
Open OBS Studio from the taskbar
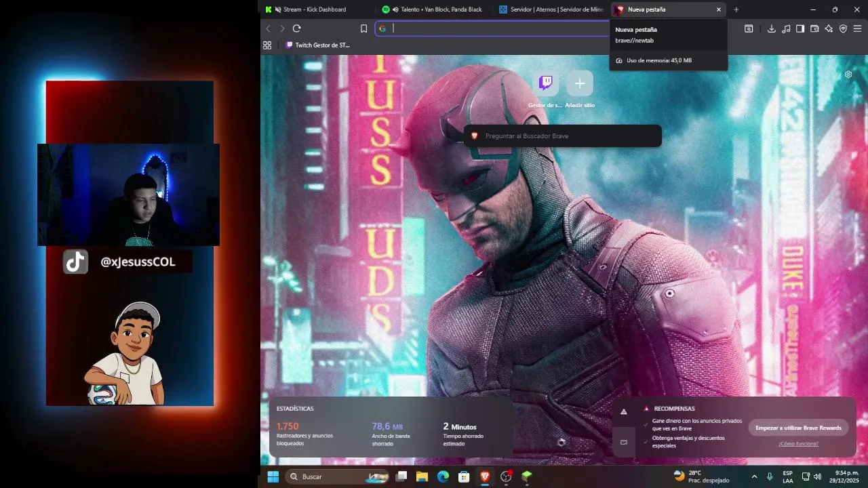[x=506, y=476]
